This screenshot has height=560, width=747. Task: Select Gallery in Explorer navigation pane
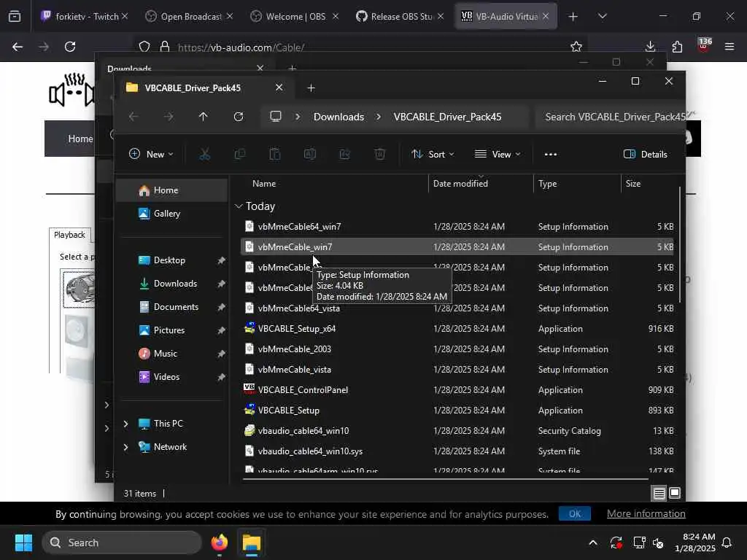point(171,214)
